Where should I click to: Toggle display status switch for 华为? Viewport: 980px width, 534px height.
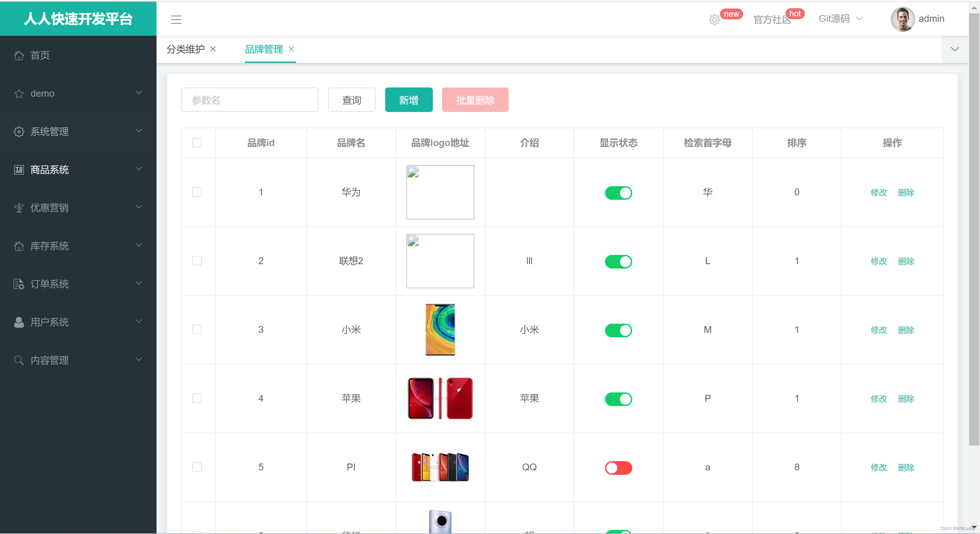tap(618, 193)
